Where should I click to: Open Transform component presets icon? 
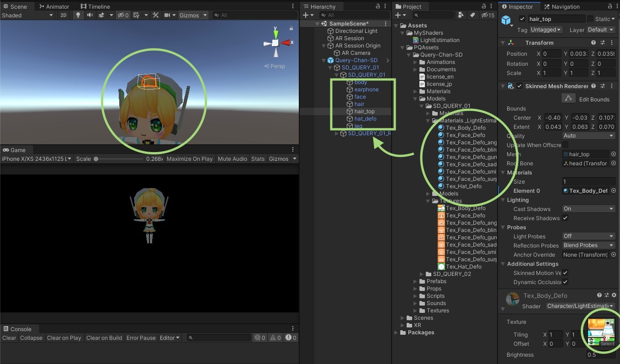603,42
